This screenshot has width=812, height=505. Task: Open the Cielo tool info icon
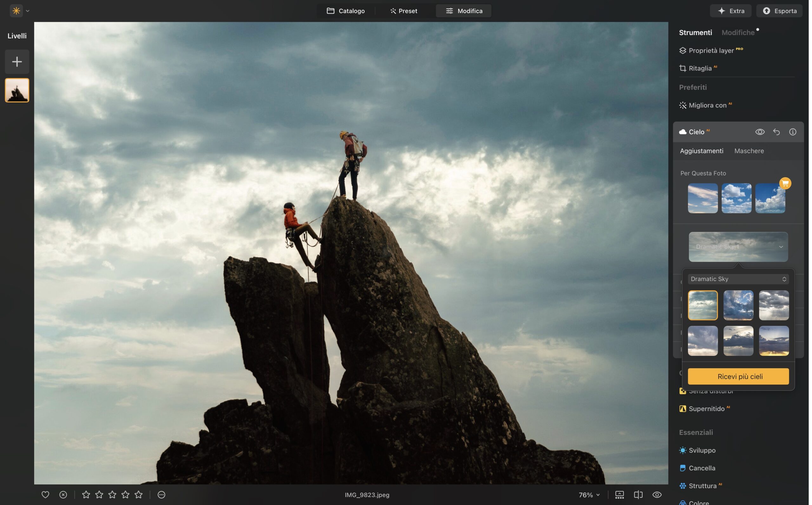[x=793, y=132]
